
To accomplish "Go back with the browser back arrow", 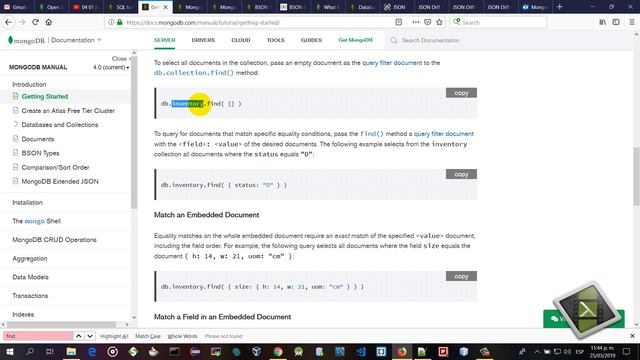I will pyautogui.click(x=9, y=22).
